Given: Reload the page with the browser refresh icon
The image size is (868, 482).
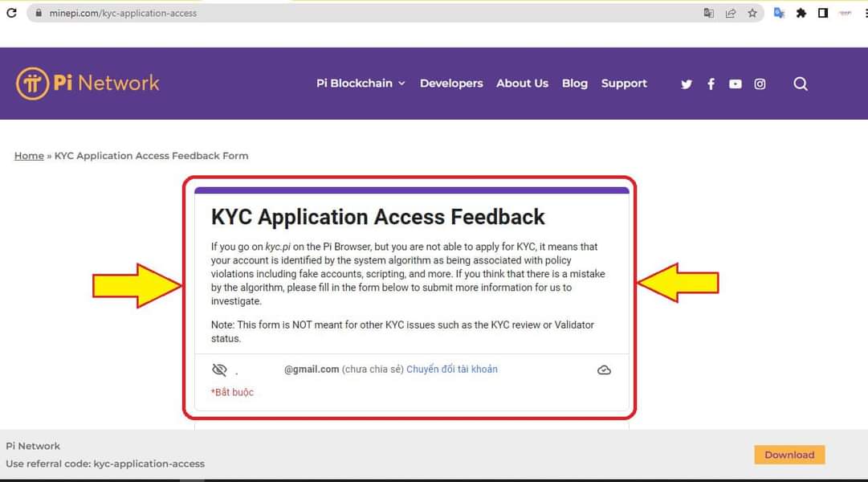Looking at the screenshot, I should tap(11, 13).
